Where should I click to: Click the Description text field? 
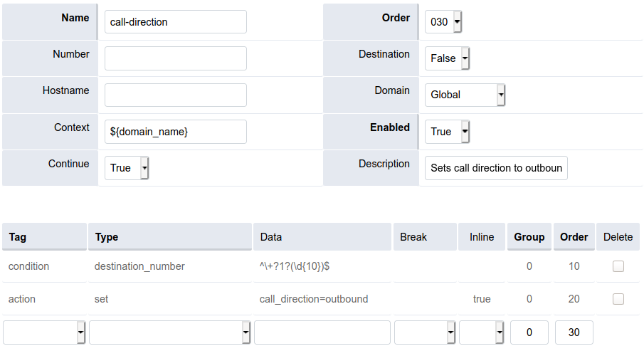[496, 168]
